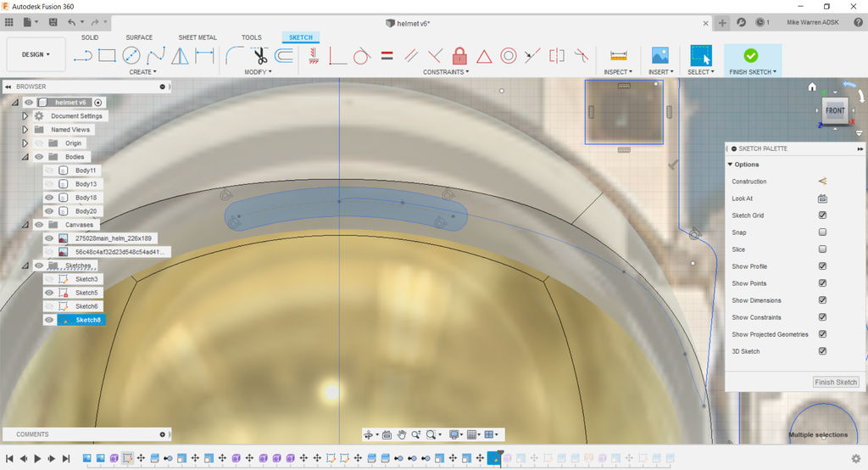
Task: Select the Polygon triangle tool
Action: point(180,55)
